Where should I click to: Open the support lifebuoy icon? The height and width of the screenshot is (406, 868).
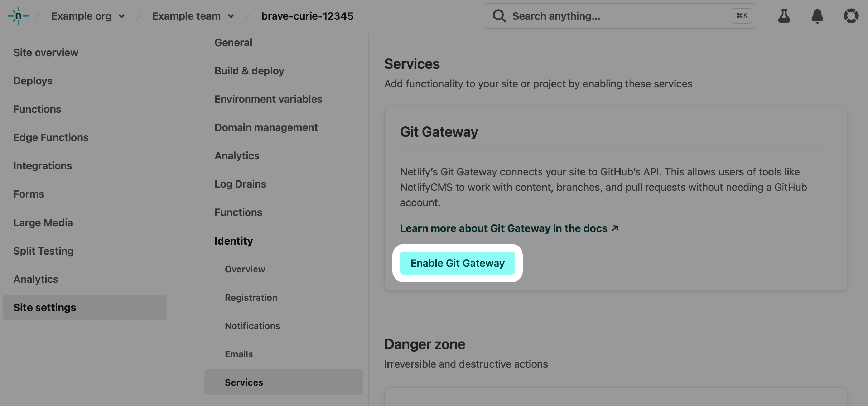(851, 16)
